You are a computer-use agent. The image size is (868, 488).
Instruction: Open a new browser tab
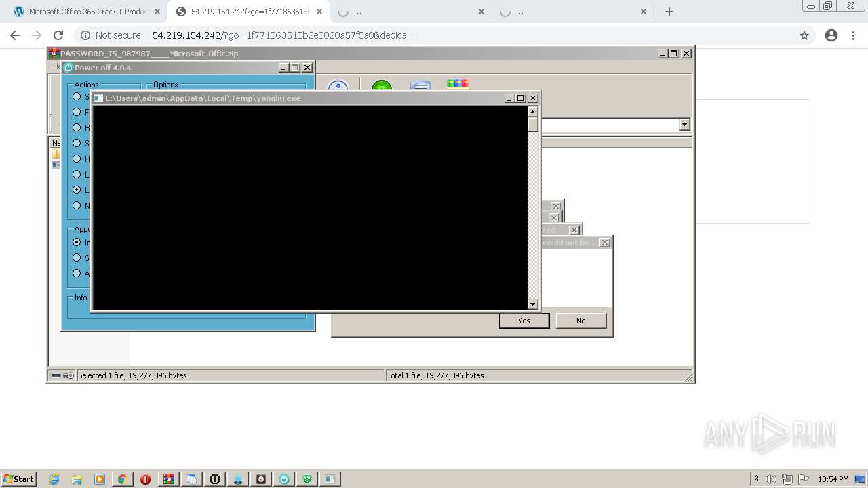pos(669,12)
